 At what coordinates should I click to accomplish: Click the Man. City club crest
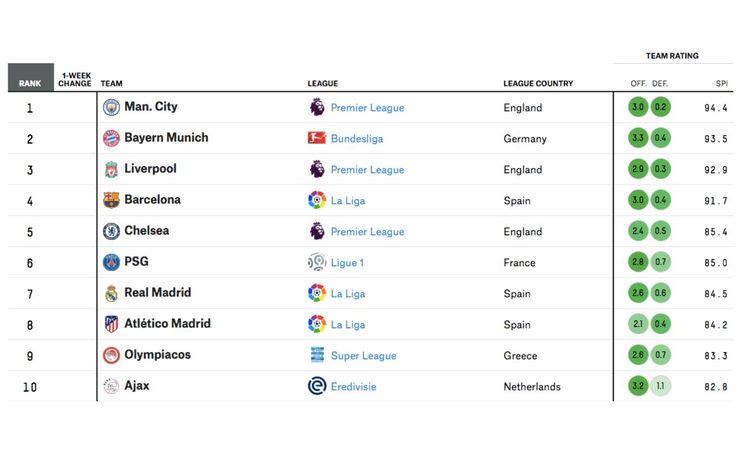(x=111, y=107)
